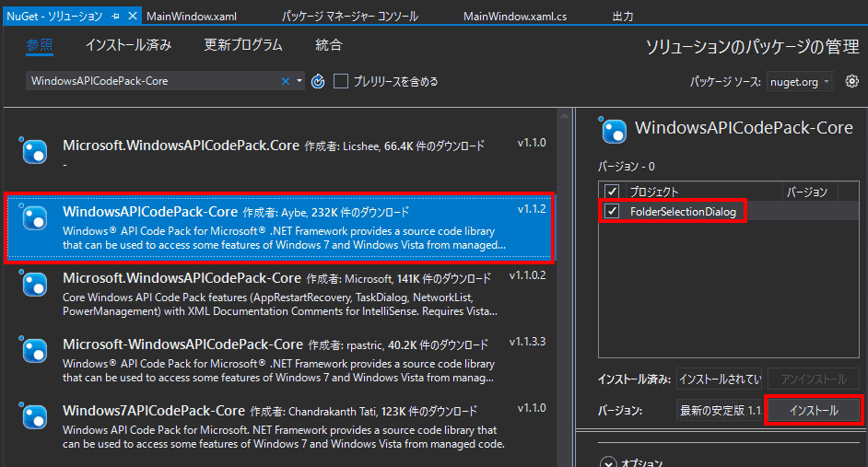Screen dimensions: 868x467
Task: Switch to the Updates (更新プログラム) tab
Action: coord(243,45)
